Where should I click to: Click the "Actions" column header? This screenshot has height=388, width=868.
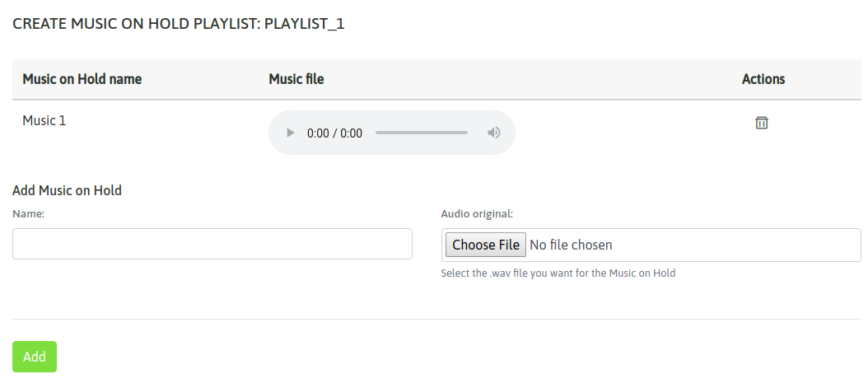763,79
